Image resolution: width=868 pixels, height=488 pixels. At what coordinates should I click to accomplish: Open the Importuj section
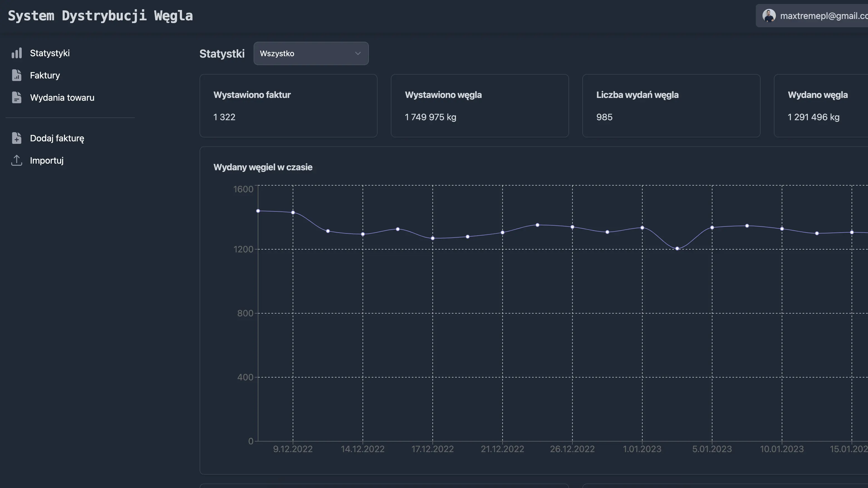pos(46,160)
